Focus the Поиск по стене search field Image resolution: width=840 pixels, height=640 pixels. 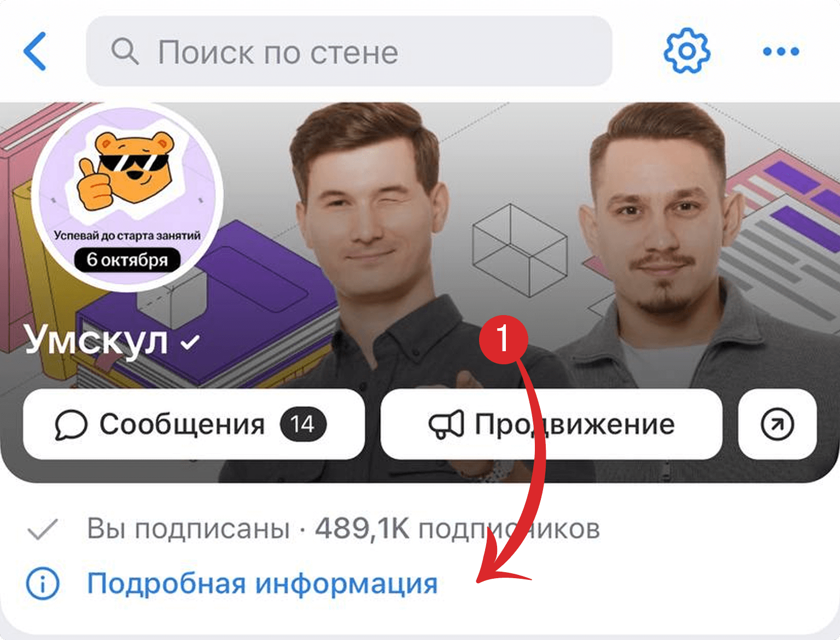pos(349,51)
